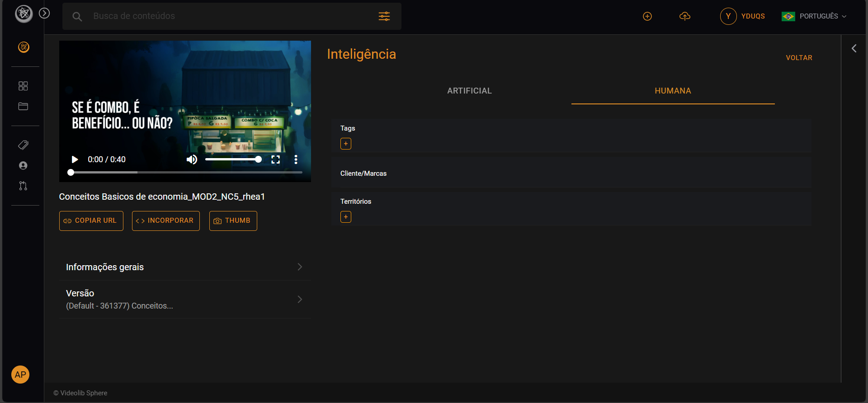Viewport: 868px width, 403px height.
Task: Expand Informações gerais section
Action: pos(185,267)
